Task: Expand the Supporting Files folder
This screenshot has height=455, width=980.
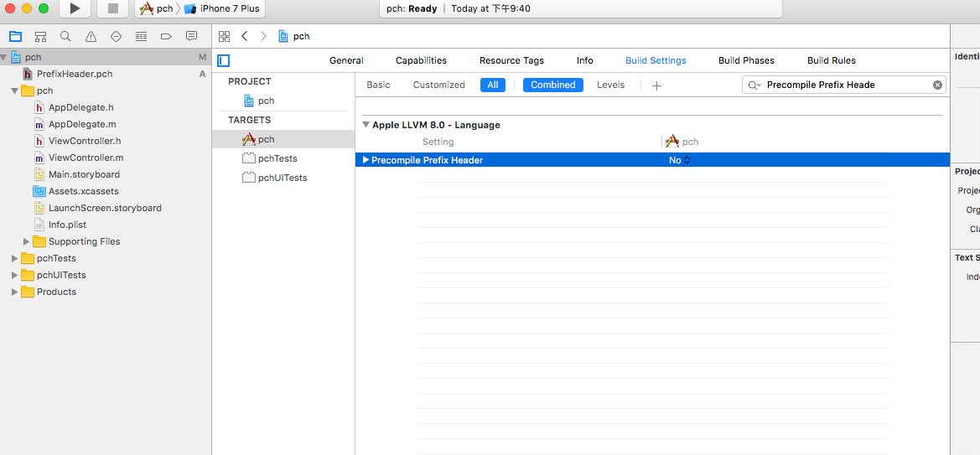Action: pyautogui.click(x=27, y=241)
